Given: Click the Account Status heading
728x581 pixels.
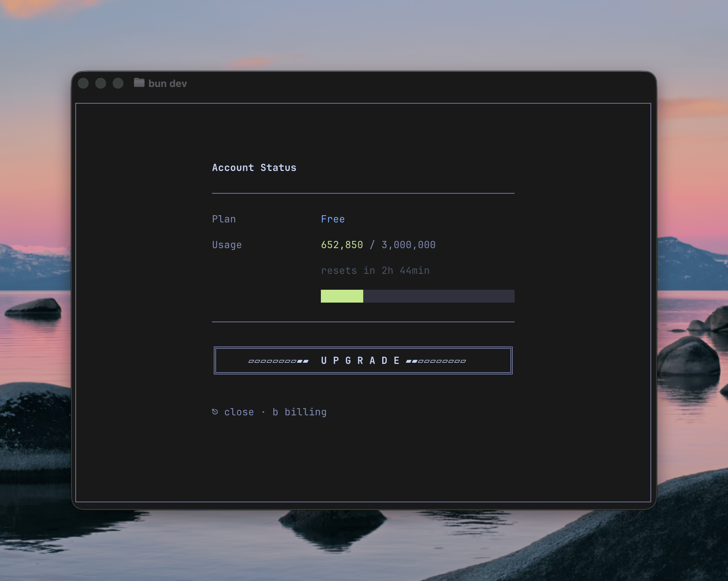Looking at the screenshot, I should tap(254, 168).
